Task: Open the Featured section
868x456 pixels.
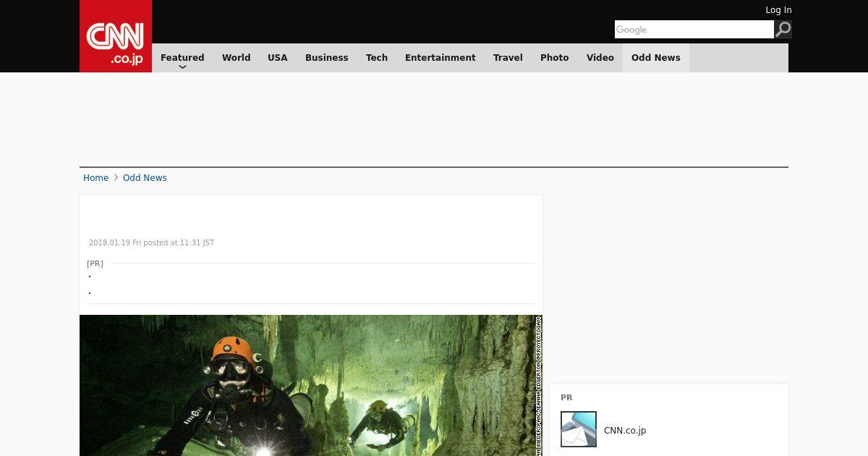Action: (182, 58)
